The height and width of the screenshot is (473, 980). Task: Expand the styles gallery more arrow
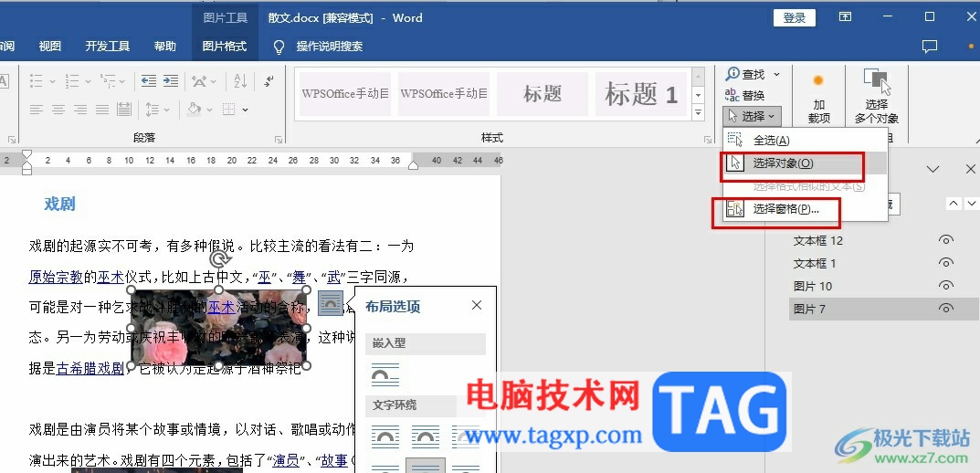(x=698, y=113)
